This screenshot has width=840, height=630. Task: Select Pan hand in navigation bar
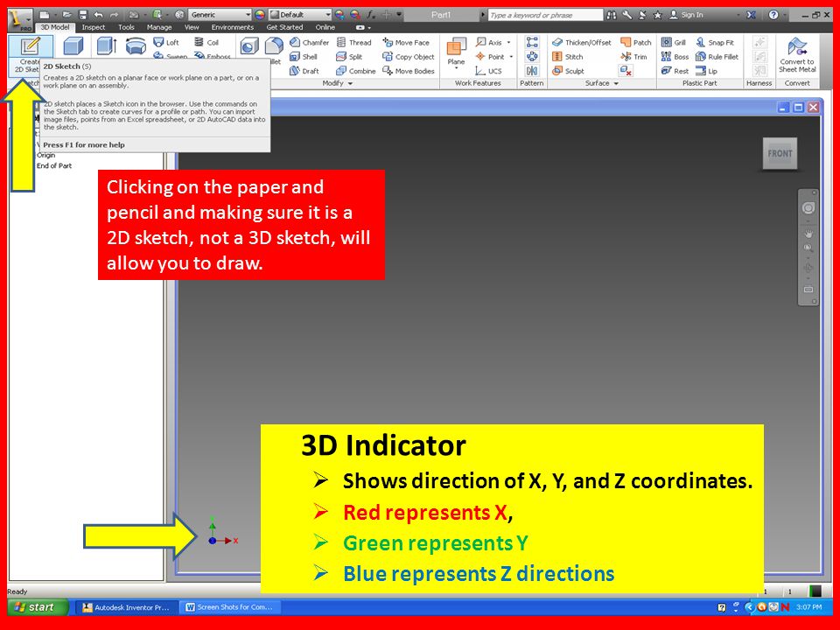pos(808,233)
